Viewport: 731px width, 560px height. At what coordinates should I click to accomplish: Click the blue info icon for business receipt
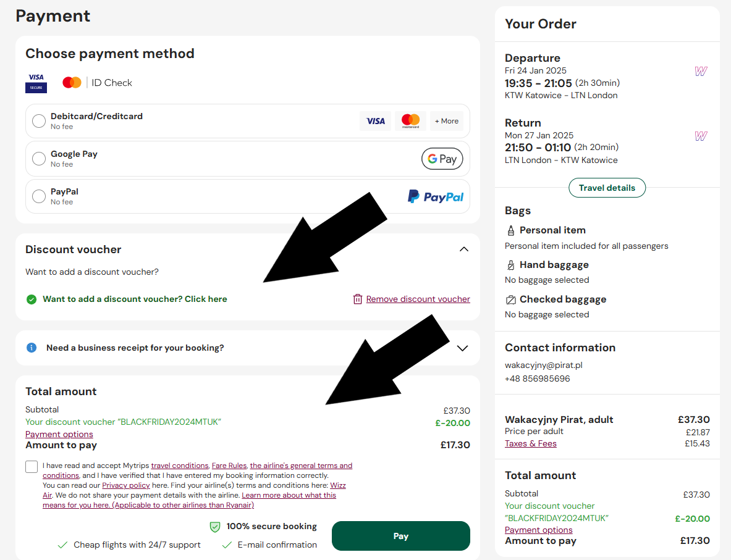coord(32,348)
